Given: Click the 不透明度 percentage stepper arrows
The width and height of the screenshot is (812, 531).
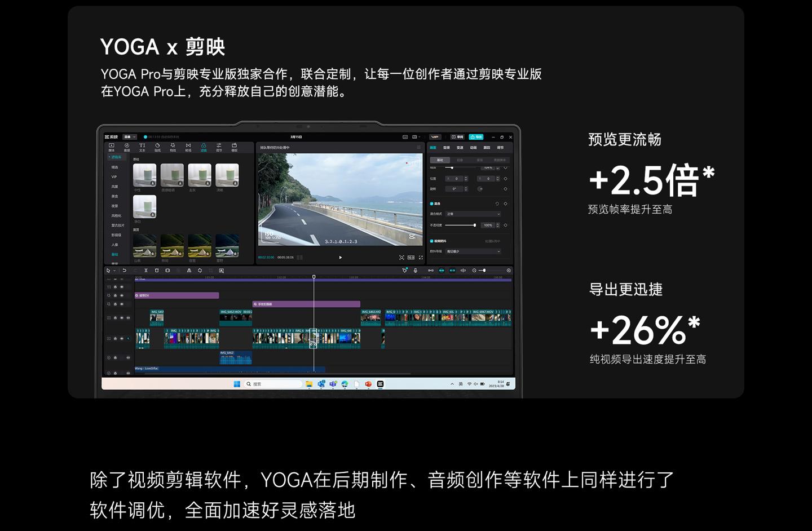Looking at the screenshot, I should pos(498,225).
